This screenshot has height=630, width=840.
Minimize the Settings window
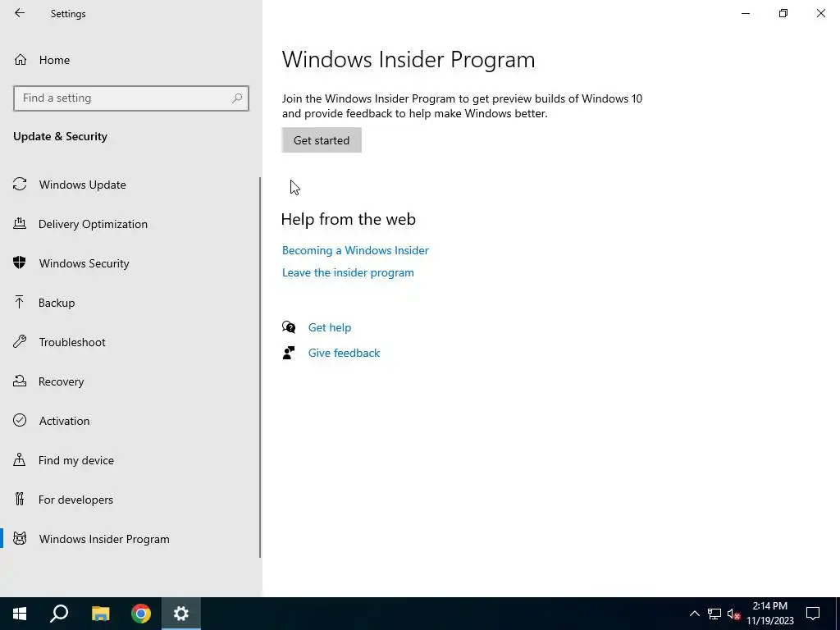click(746, 13)
